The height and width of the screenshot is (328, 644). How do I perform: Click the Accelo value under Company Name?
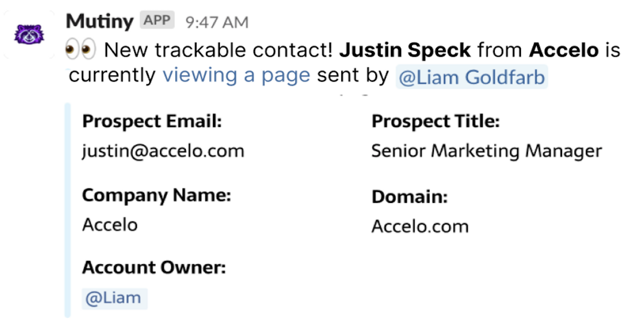click(110, 225)
